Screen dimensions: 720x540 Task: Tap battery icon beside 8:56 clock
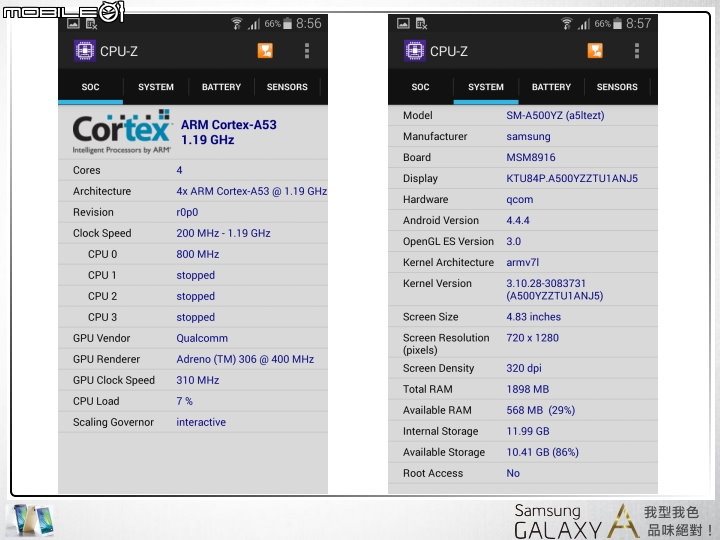[x=287, y=23]
